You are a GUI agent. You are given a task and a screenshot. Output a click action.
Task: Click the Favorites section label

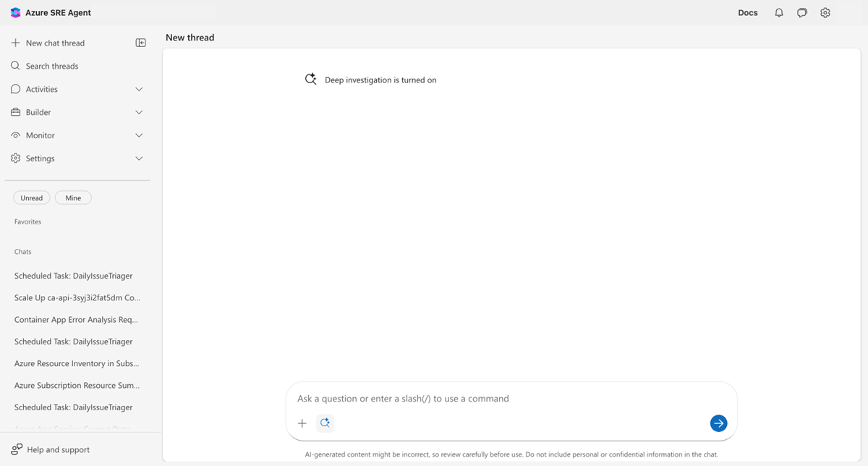27,221
